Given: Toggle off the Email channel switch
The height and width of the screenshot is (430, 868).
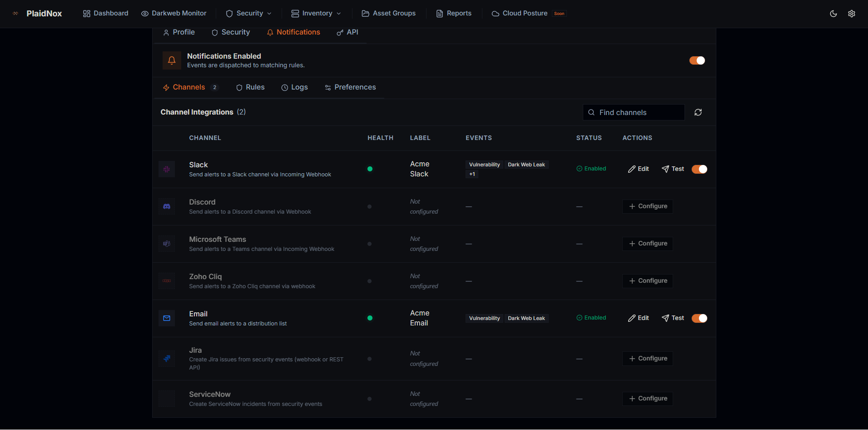Looking at the screenshot, I should 699,318.
